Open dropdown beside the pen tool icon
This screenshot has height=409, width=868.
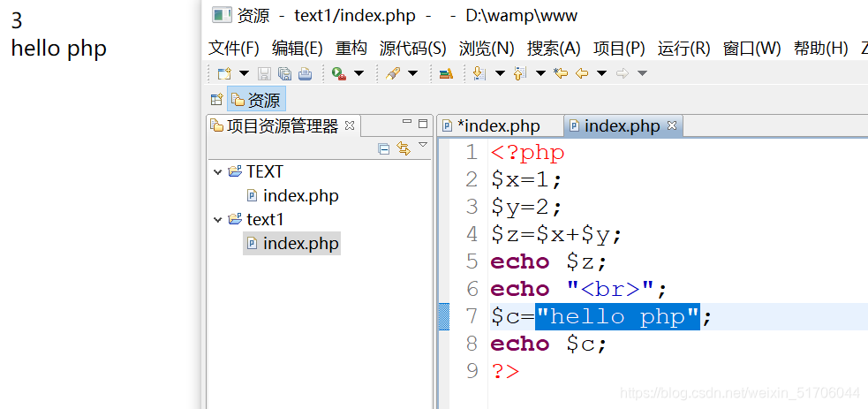(412, 73)
